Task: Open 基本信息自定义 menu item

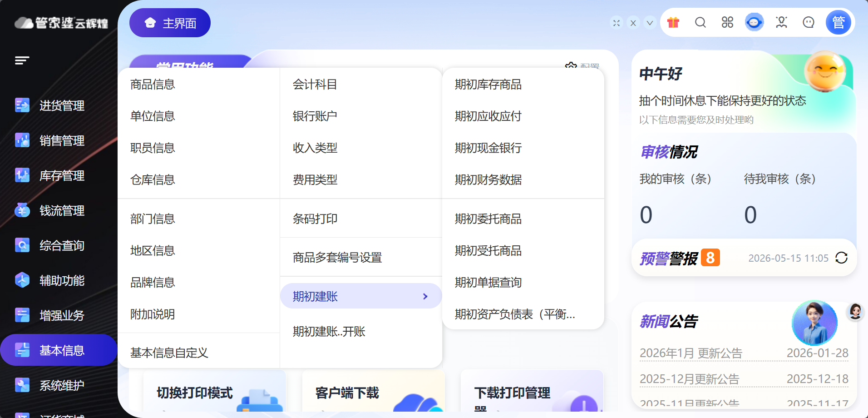Action: click(x=169, y=353)
